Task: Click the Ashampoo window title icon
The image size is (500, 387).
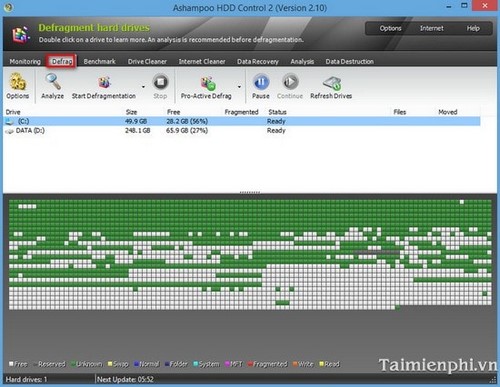Action: [x=8, y=7]
